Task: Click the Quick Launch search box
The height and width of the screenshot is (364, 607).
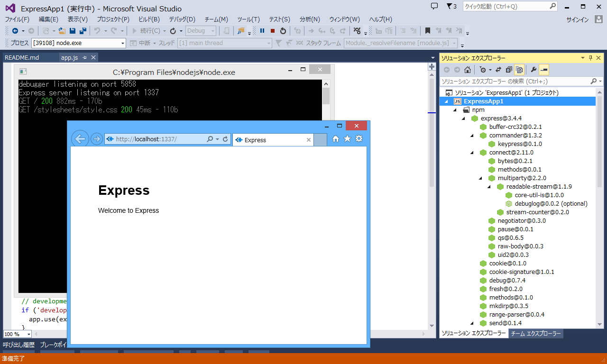Action: click(x=510, y=6)
